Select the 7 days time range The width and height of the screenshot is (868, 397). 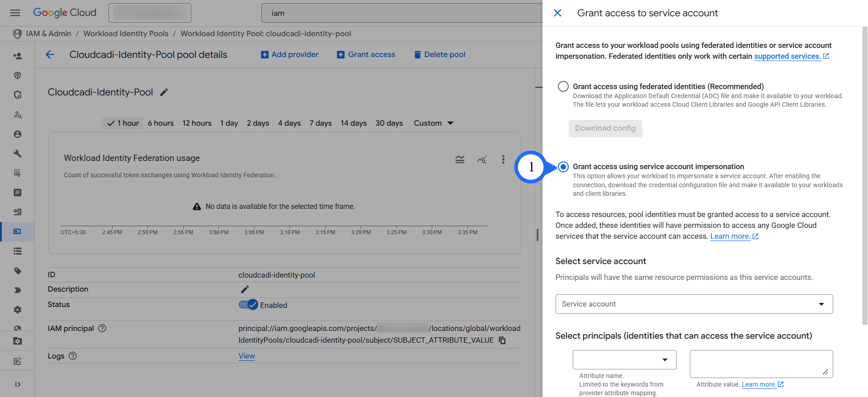click(320, 123)
